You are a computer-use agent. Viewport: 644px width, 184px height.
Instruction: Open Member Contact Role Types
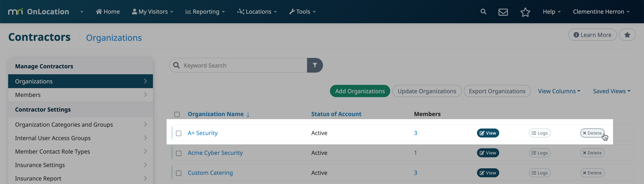[x=80, y=151]
